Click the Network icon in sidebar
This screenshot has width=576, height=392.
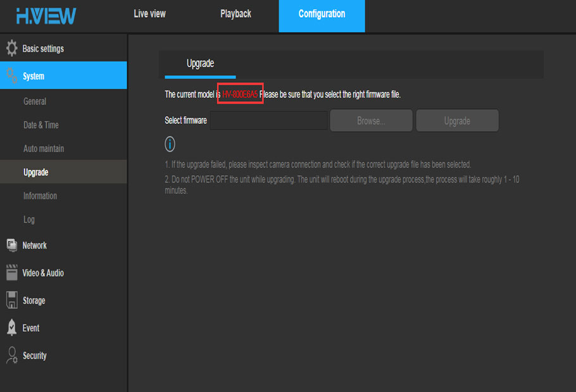11,245
